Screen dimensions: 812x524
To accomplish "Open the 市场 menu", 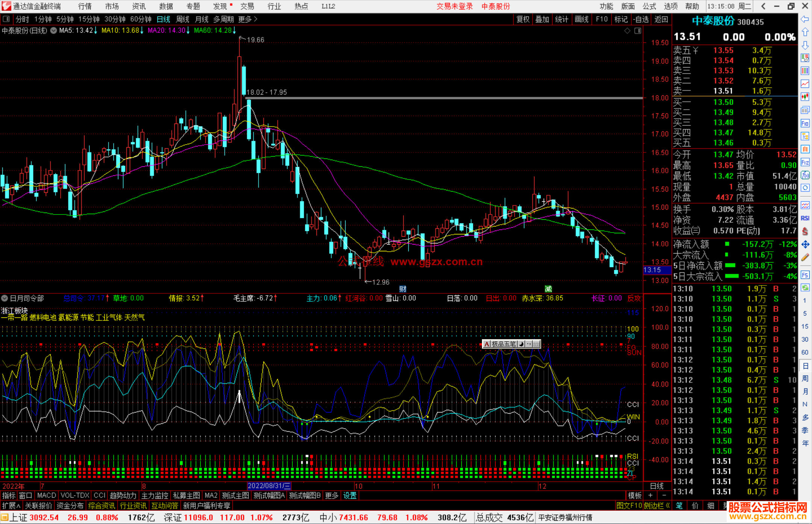I will pyautogui.click(x=112, y=6).
